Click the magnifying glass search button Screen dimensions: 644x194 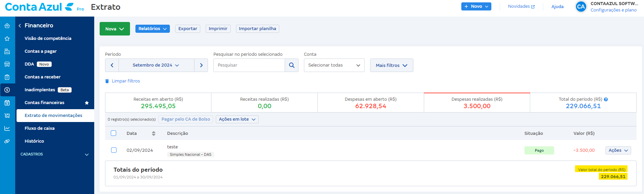tap(292, 65)
